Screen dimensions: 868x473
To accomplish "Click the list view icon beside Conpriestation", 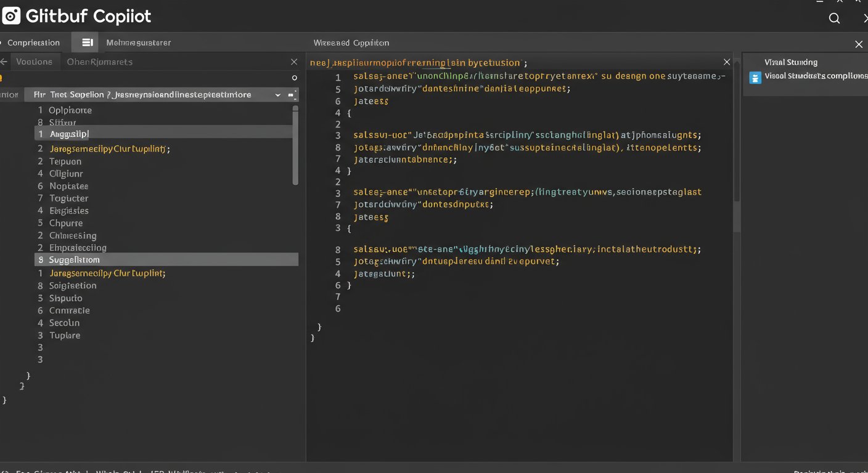I will point(87,42).
